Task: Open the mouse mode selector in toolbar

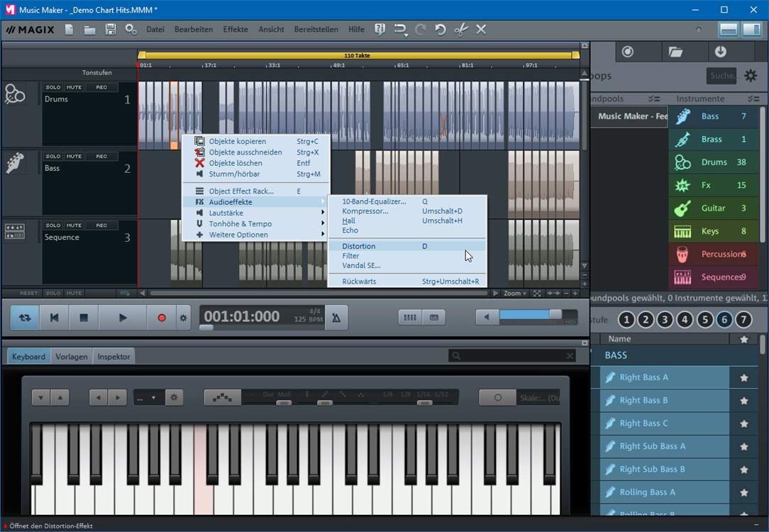Action: (x=401, y=30)
